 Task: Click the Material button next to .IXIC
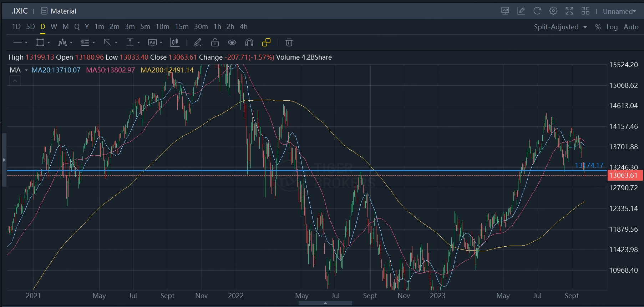59,11
